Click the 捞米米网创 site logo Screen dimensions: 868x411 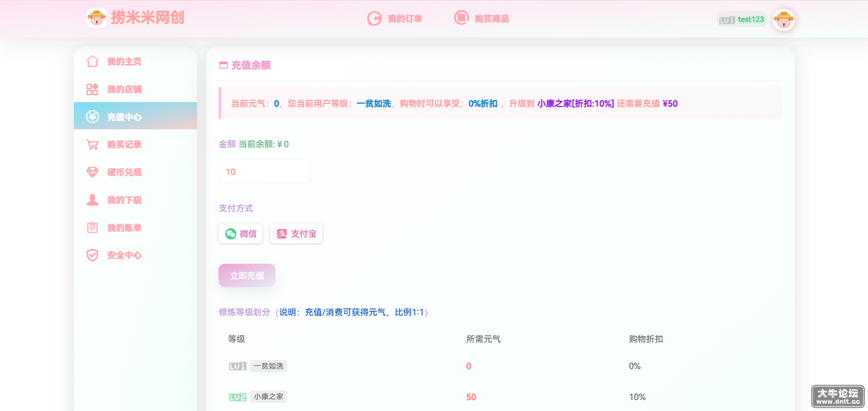(x=136, y=18)
